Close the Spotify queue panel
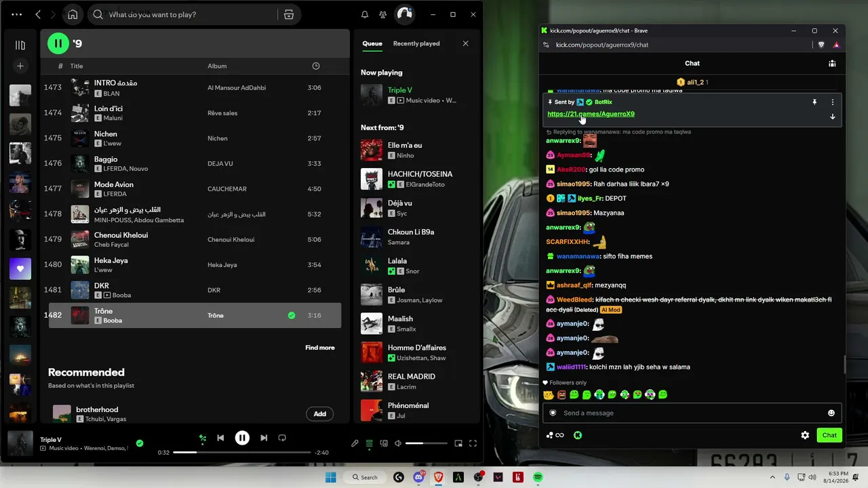 [x=465, y=43]
